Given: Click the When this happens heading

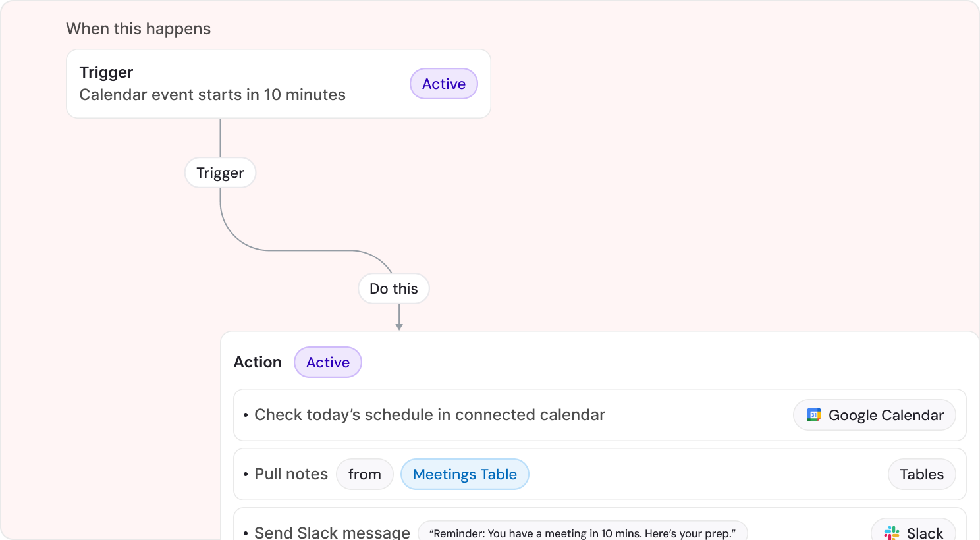Looking at the screenshot, I should point(138,29).
